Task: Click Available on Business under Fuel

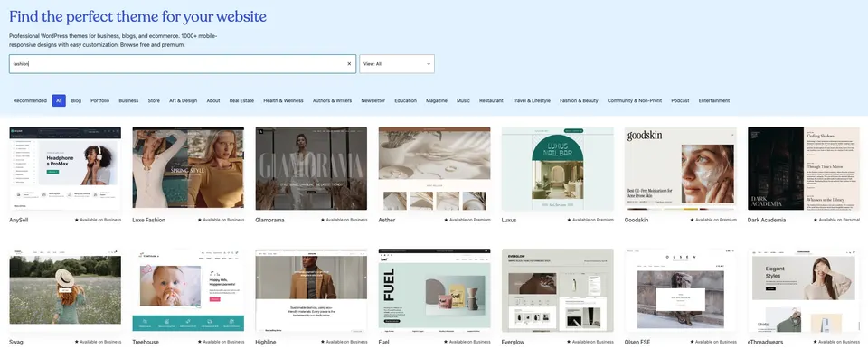Action: tap(467, 342)
